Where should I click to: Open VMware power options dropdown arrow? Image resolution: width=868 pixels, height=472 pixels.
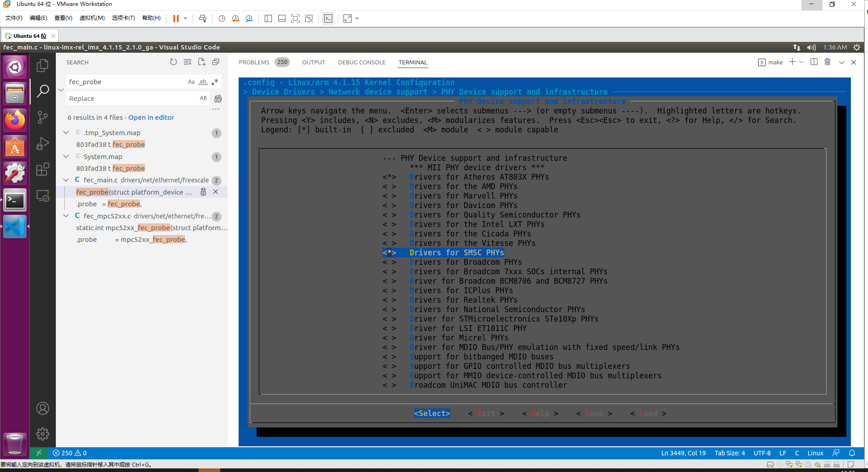click(185, 18)
